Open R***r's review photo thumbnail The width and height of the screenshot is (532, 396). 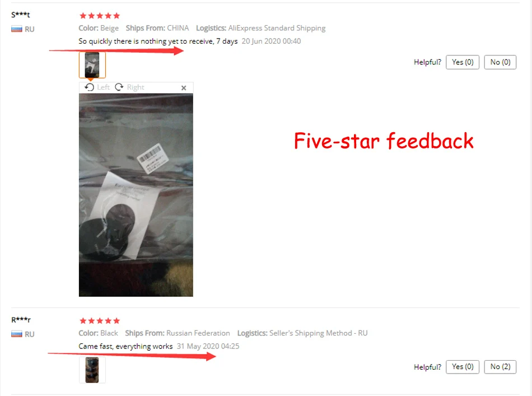(x=92, y=370)
